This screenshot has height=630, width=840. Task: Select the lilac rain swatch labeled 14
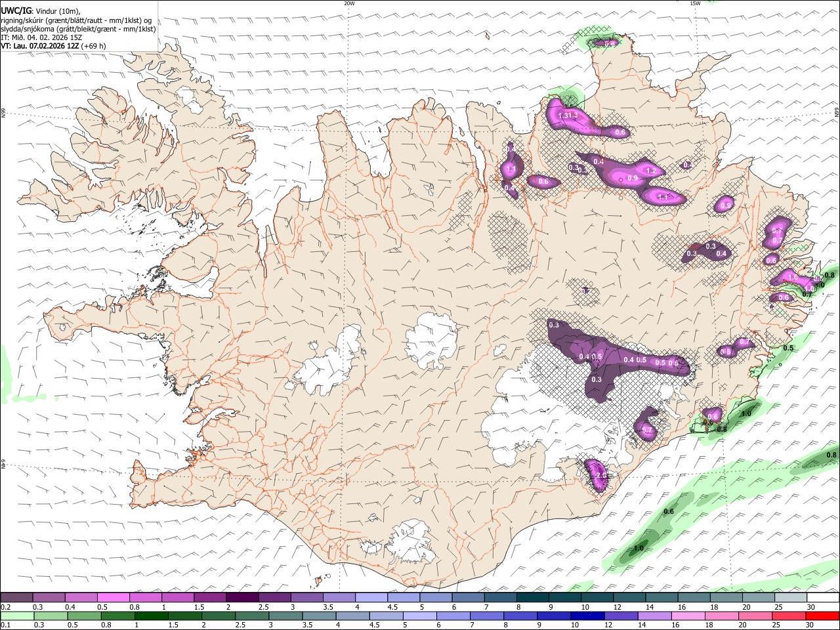click(654, 616)
